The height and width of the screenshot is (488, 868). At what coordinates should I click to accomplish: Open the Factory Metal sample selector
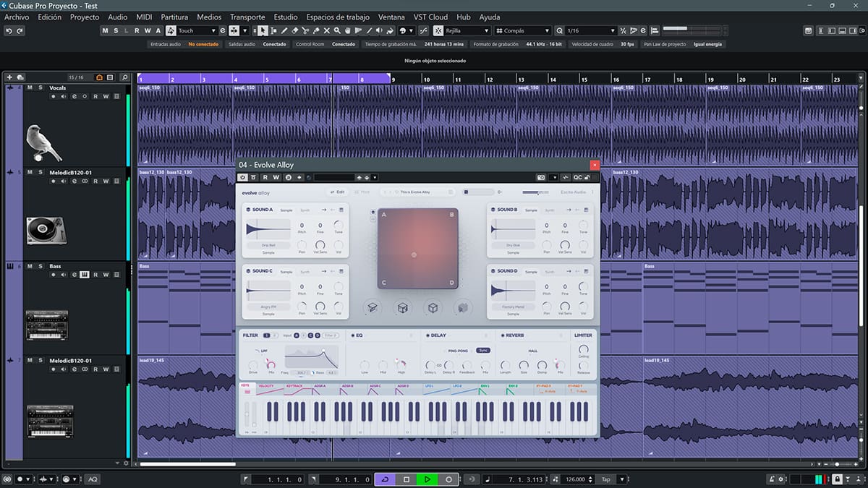click(x=513, y=307)
